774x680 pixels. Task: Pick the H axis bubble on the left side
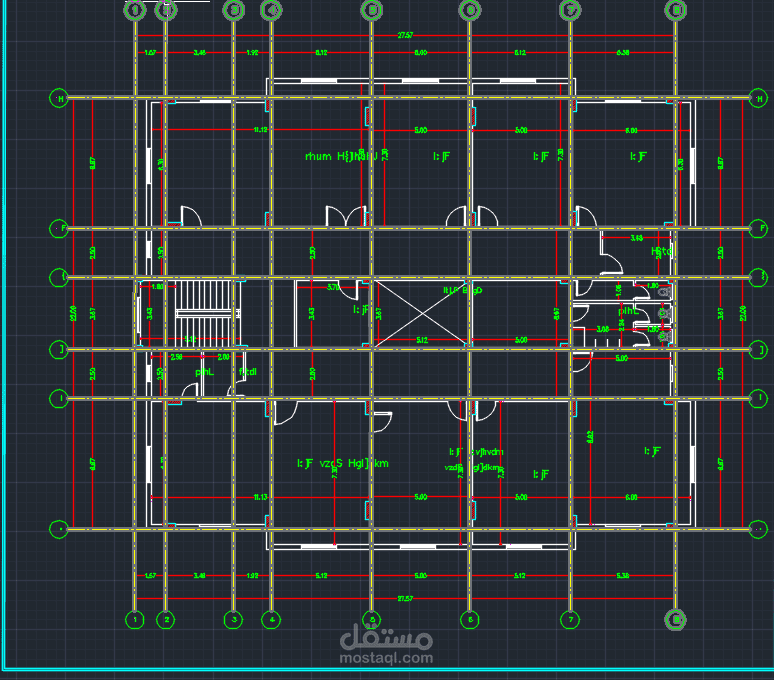click(59, 98)
